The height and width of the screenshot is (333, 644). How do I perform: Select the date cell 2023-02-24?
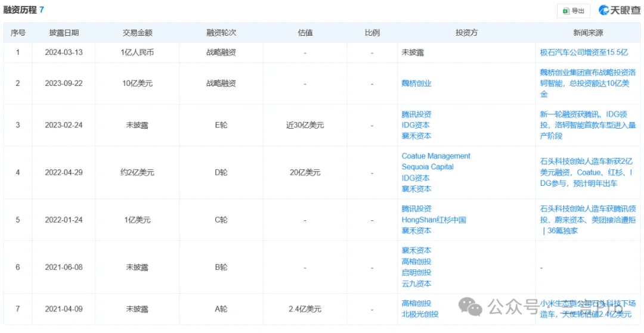coord(64,125)
